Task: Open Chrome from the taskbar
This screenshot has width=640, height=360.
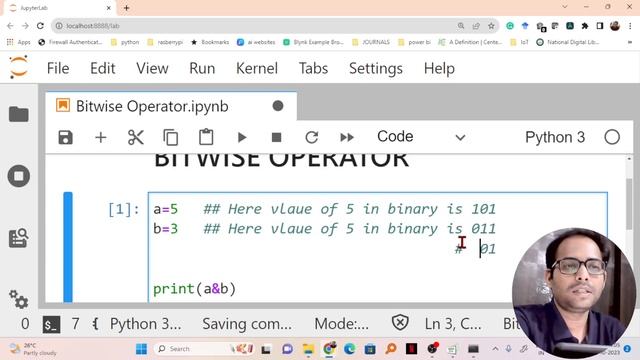Action: pyautogui.click(x=329, y=349)
